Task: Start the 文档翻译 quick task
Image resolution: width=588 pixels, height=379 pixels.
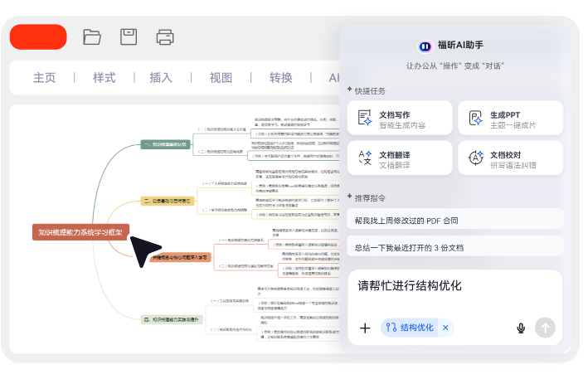Action: tap(400, 158)
